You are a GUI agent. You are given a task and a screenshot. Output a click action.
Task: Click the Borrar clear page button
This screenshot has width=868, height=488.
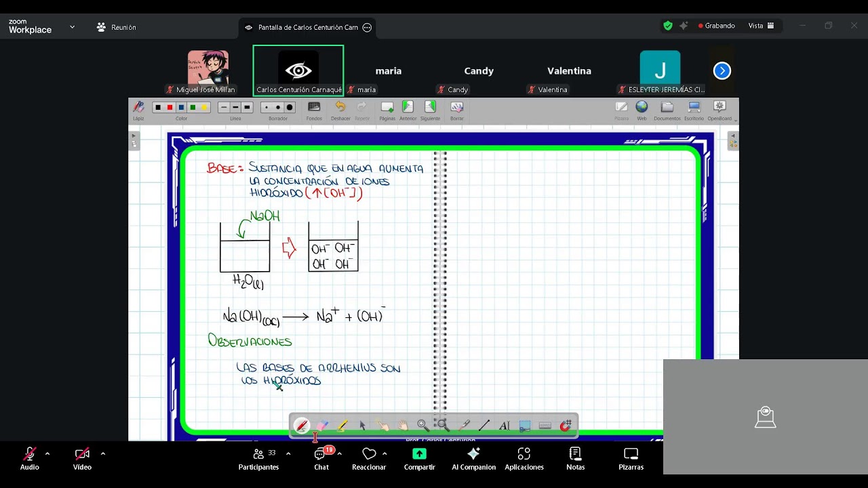[457, 110]
